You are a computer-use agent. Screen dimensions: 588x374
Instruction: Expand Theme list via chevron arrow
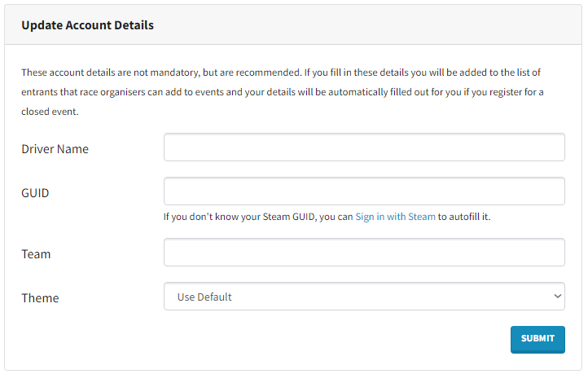(557, 297)
